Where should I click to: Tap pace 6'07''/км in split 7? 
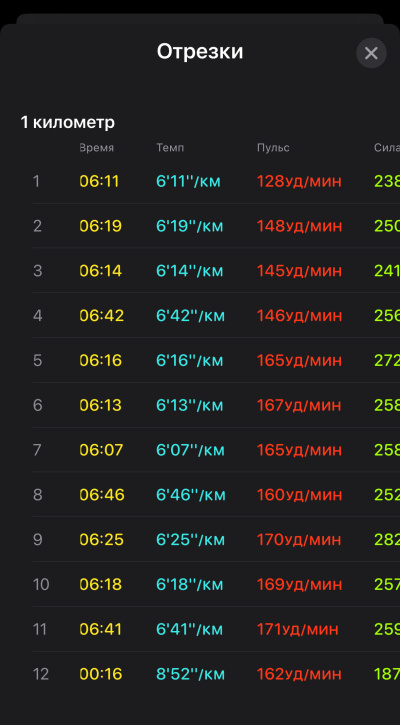click(190, 450)
